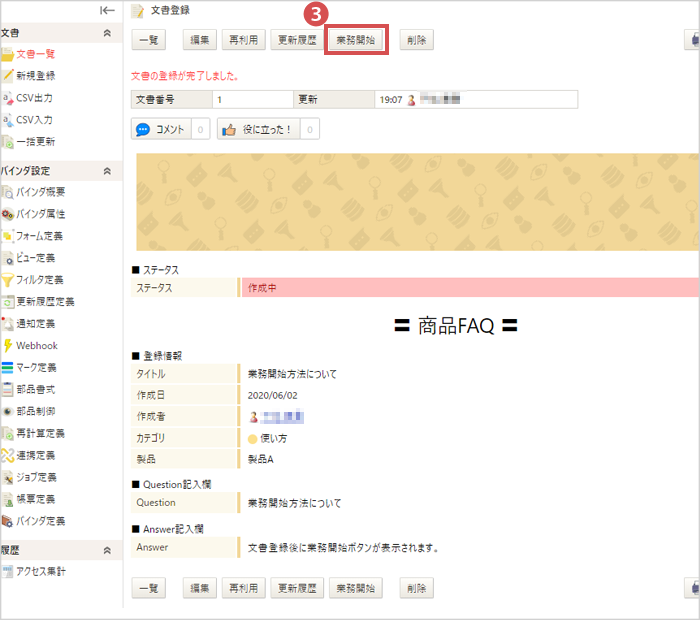
Task: Click the comment count 0
Action: click(x=200, y=129)
